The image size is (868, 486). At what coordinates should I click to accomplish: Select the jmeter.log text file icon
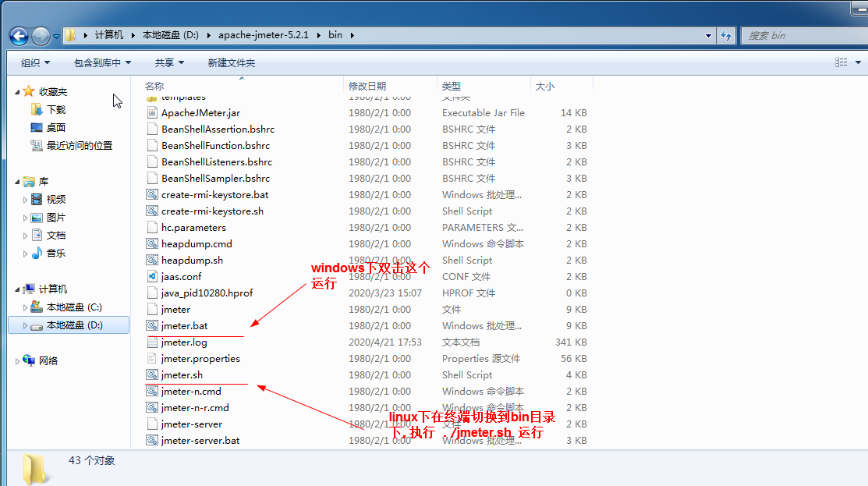pos(152,342)
